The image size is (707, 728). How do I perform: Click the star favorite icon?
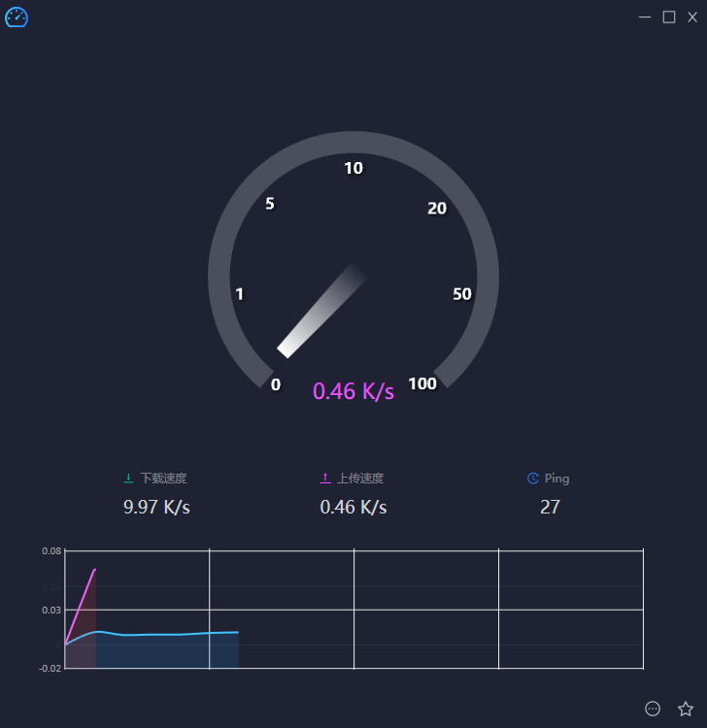coord(686,709)
